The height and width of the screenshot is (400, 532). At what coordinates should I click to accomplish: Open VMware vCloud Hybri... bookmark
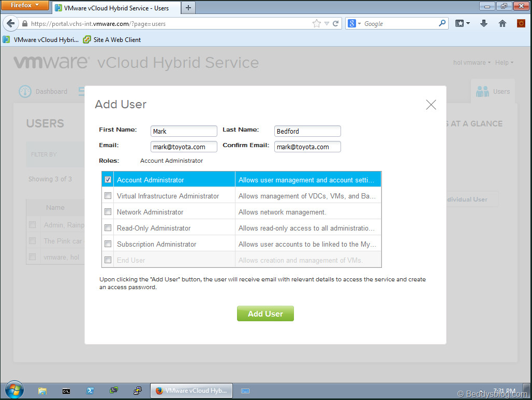coord(41,40)
